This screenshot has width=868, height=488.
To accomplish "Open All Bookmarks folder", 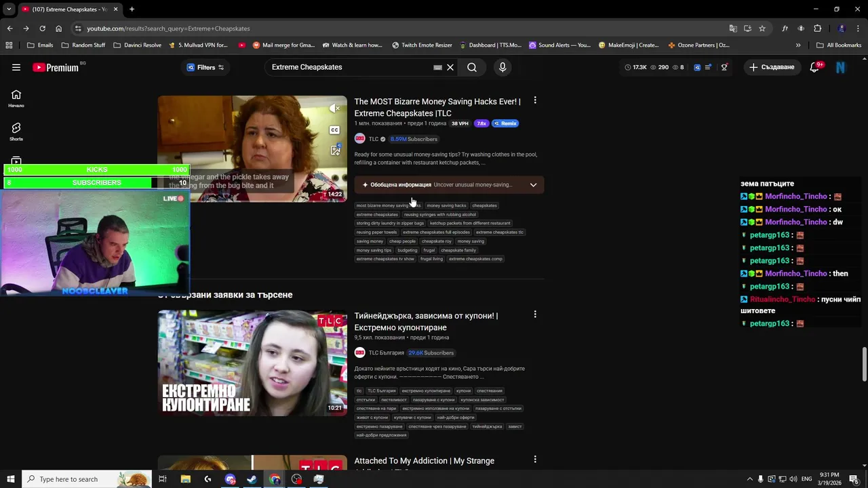I will point(839,45).
